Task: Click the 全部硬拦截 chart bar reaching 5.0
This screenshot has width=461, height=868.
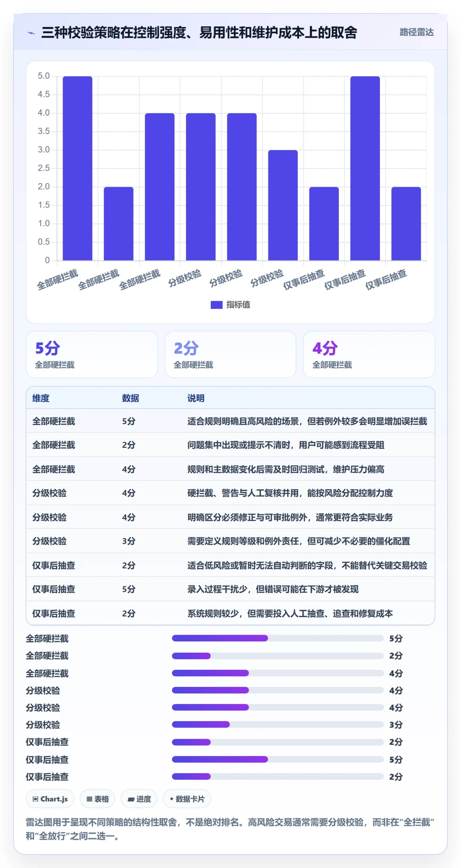Action: [x=77, y=168]
